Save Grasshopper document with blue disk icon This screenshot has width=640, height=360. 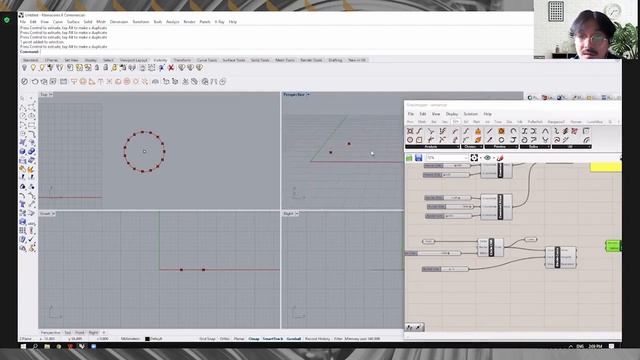click(418, 158)
